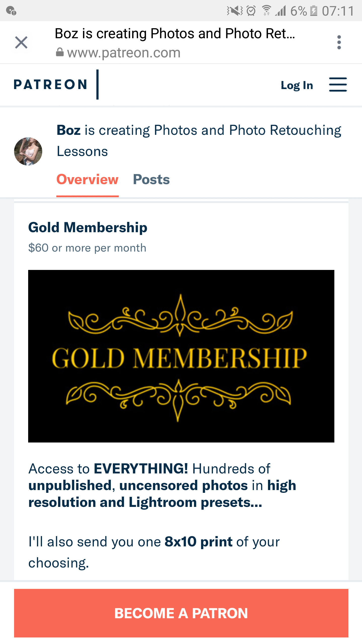Tap the Boz creator name in heading
The image size is (362, 644).
69,130
